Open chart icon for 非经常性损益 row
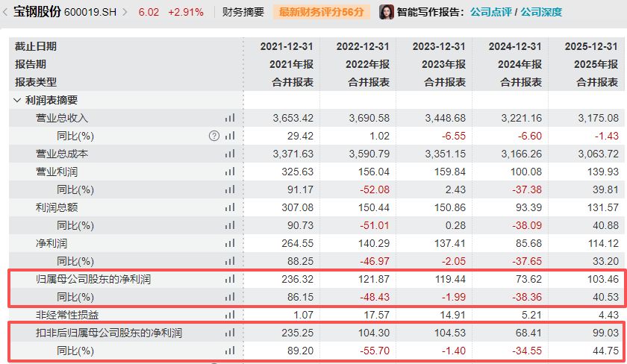 point(230,315)
